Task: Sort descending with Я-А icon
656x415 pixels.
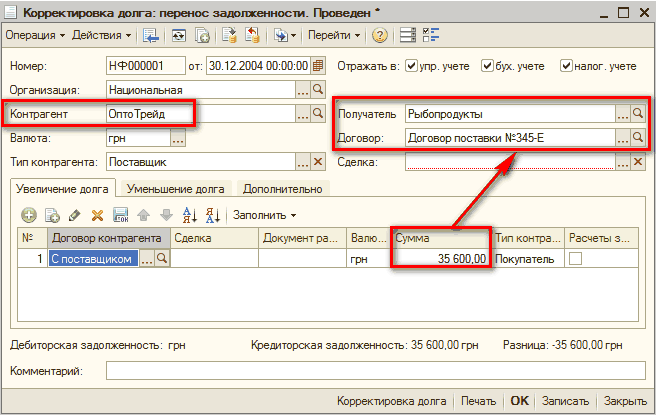Action: [213, 215]
